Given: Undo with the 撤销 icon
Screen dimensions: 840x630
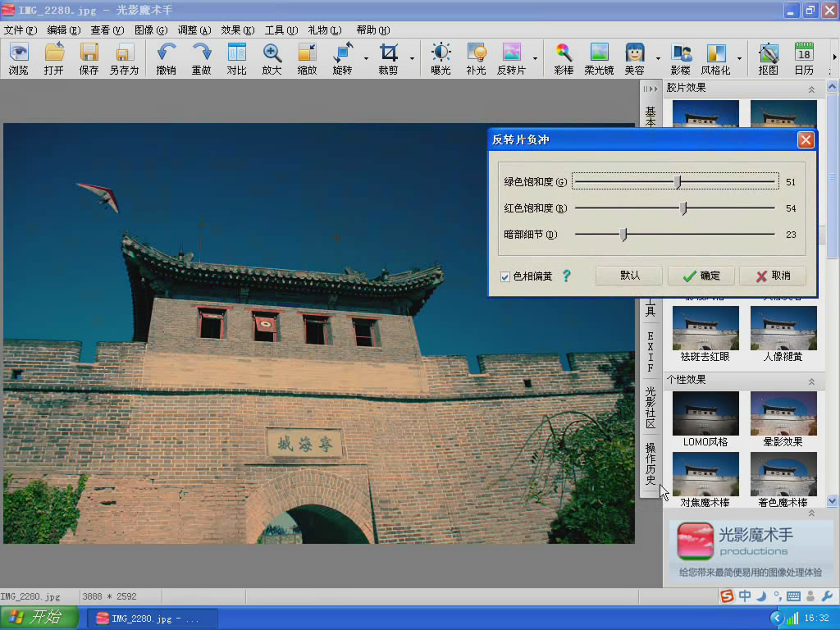Looking at the screenshot, I should coord(166,58).
